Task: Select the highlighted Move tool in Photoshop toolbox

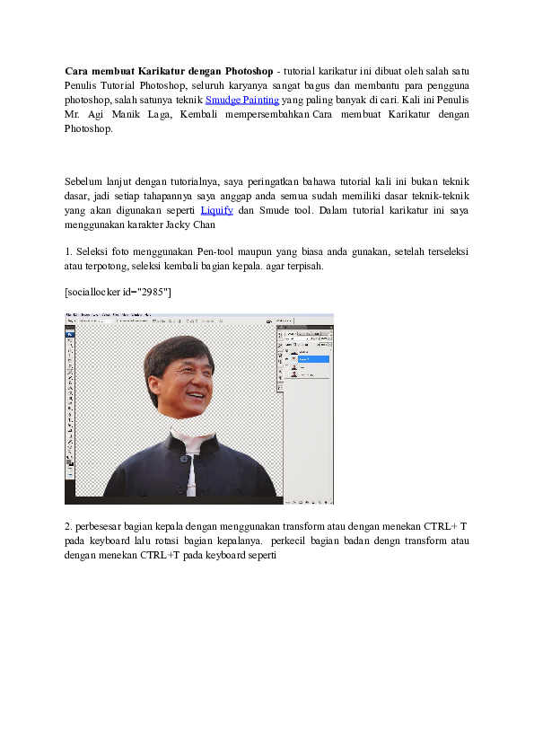Action: (x=70, y=334)
